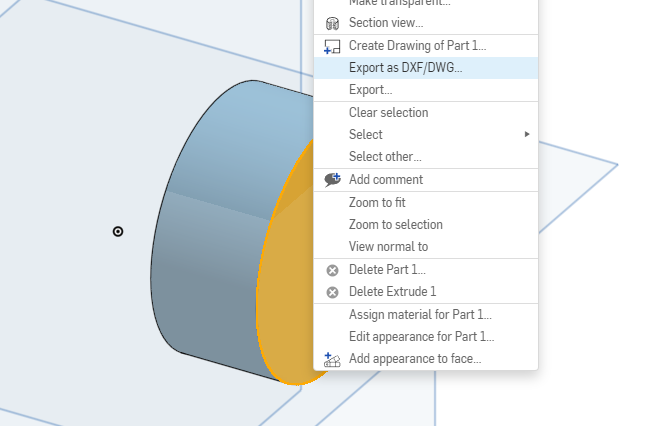Choose Zoom to selection

coord(395,225)
